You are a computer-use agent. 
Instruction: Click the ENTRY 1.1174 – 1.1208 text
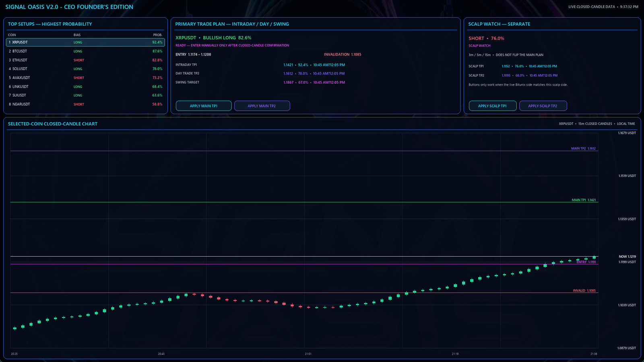coord(193,55)
